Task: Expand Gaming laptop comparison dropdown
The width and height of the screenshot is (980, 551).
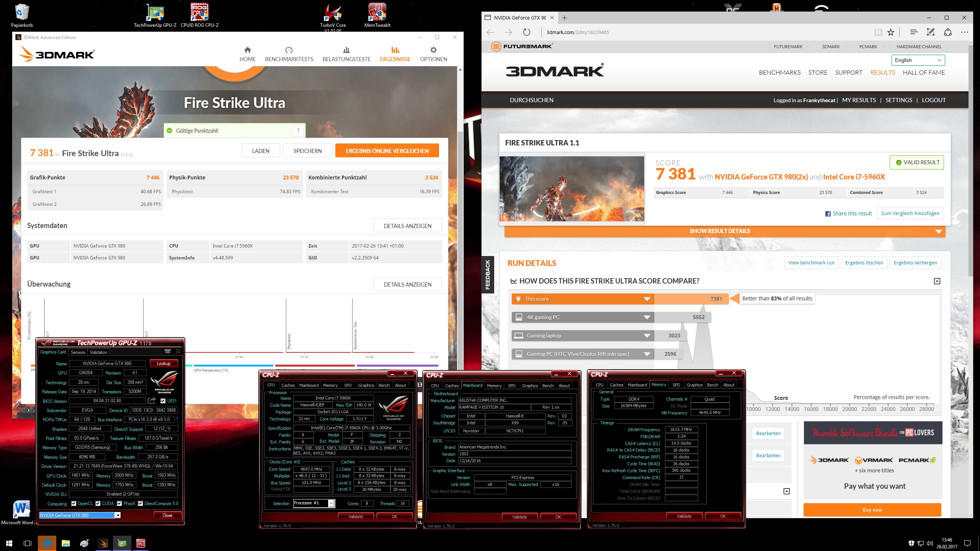Action: click(x=647, y=336)
